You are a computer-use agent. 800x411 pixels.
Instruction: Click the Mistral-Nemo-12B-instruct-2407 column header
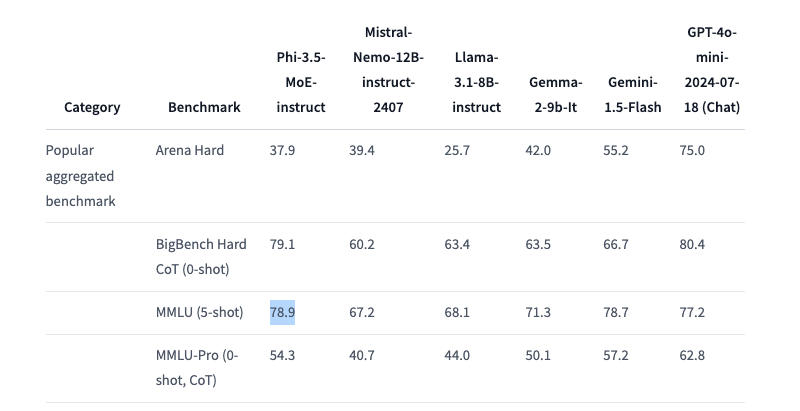pyautogui.click(x=384, y=70)
